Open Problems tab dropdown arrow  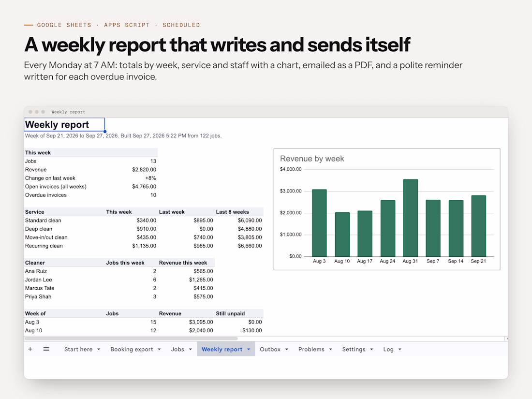[x=330, y=350]
